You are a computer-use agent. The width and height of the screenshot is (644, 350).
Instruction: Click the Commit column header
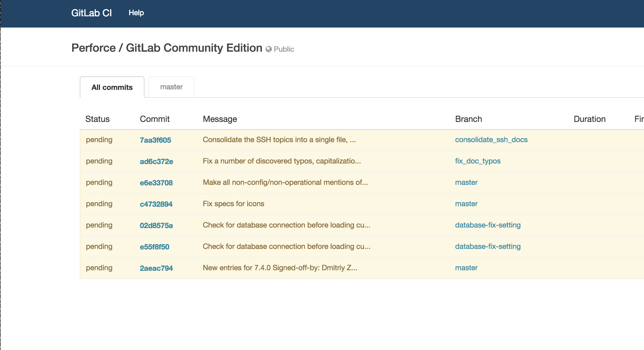click(x=155, y=119)
